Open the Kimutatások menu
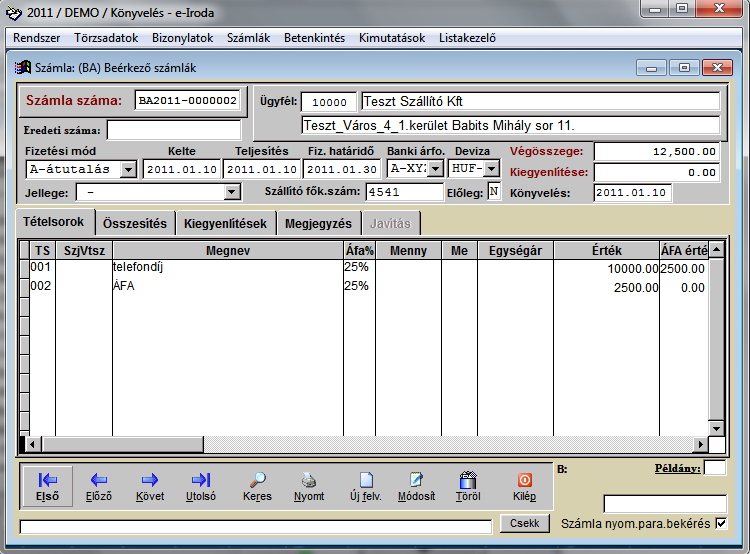 [392, 38]
